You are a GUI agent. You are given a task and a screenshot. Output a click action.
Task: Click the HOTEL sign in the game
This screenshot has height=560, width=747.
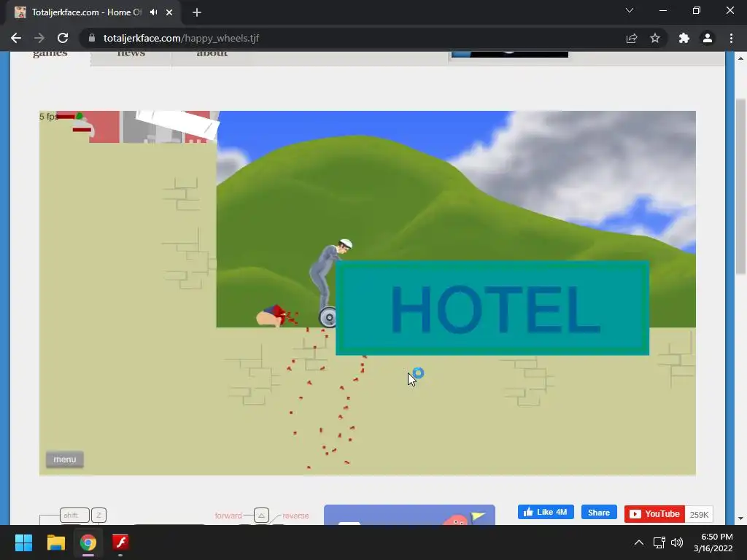click(492, 308)
